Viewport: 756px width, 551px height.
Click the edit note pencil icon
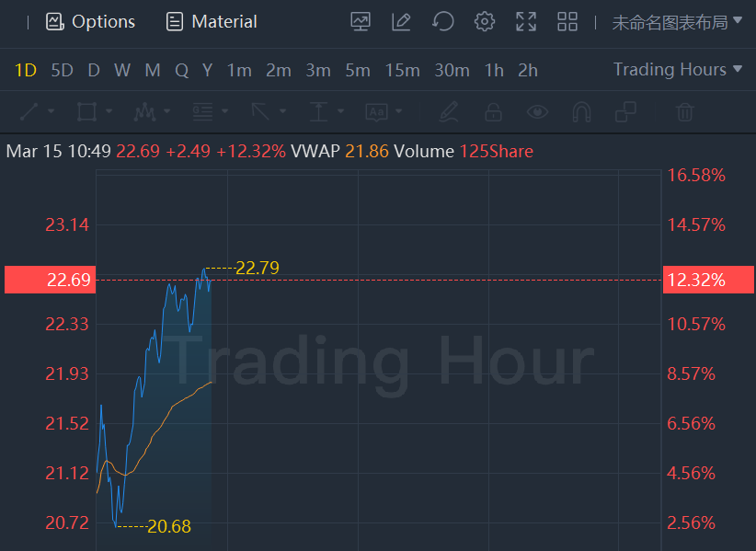click(401, 21)
